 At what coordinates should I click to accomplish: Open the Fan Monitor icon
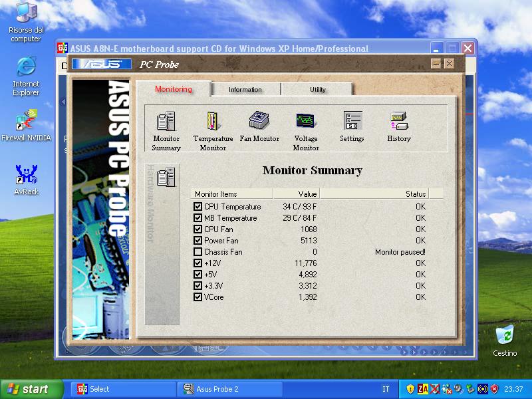coord(259,120)
